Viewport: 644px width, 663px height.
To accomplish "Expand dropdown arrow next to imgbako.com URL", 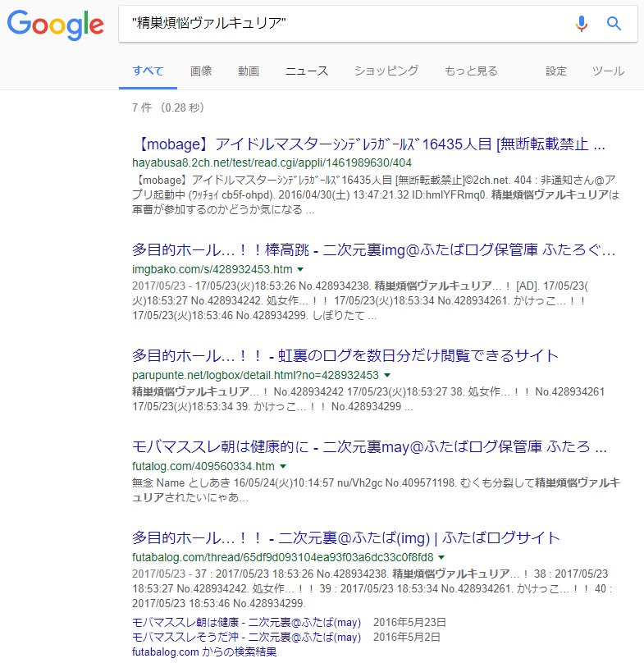I will pos(300,269).
